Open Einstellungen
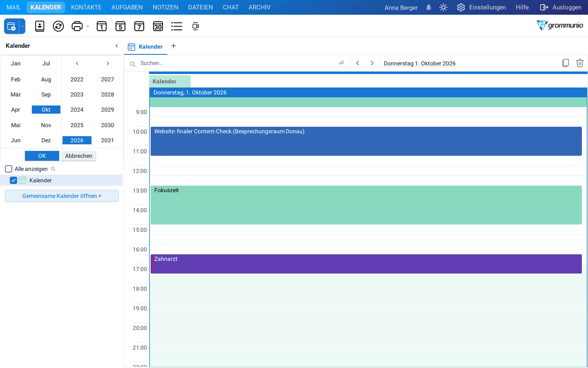The image size is (588, 368). [481, 7]
